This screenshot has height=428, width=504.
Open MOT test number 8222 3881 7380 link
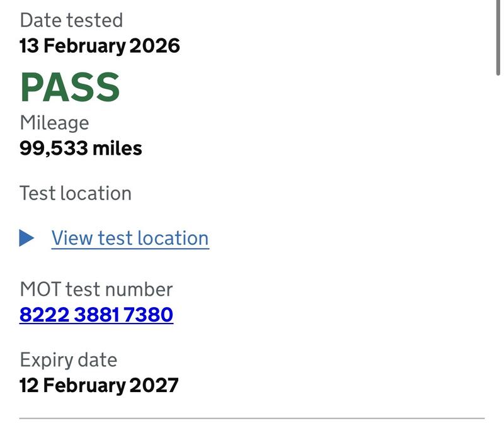click(96, 314)
